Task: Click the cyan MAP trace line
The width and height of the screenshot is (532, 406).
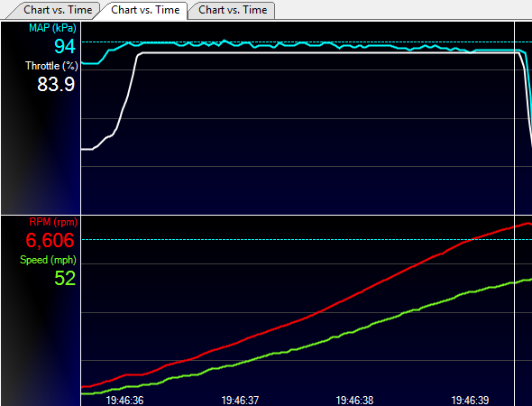Action: pos(306,44)
